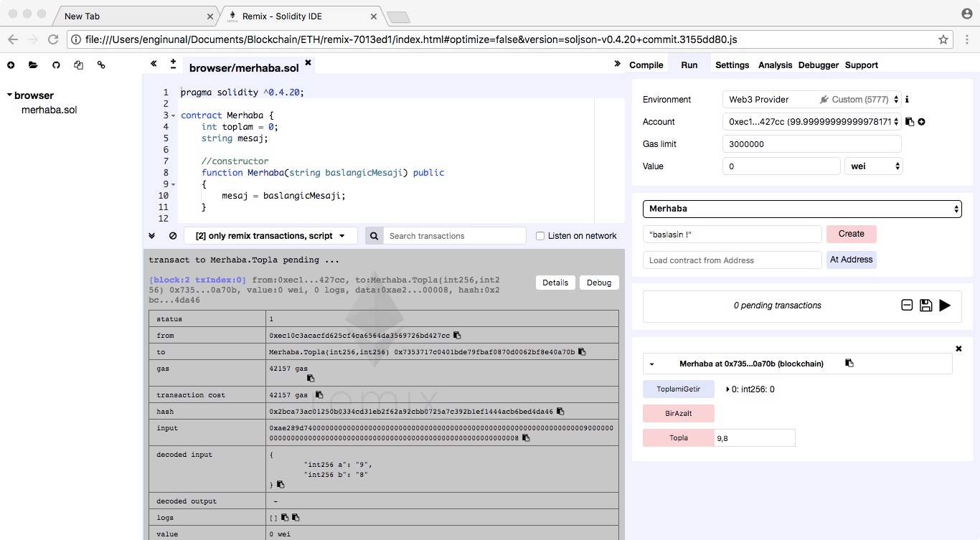The width and height of the screenshot is (980, 540).
Task: Click Debug for the transaction
Action: click(x=599, y=283)
